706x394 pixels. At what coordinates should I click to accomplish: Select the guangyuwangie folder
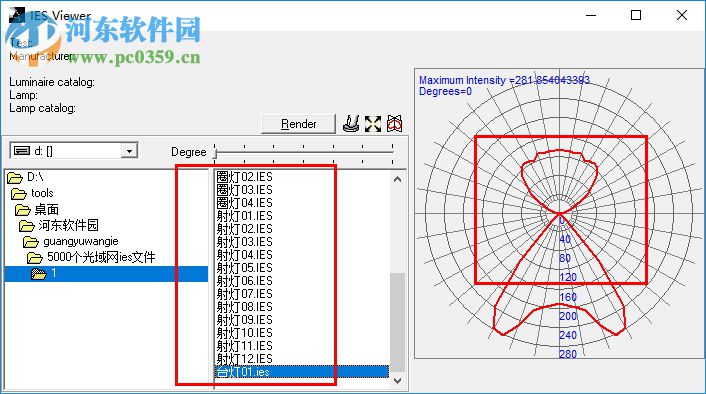point(81,241)
